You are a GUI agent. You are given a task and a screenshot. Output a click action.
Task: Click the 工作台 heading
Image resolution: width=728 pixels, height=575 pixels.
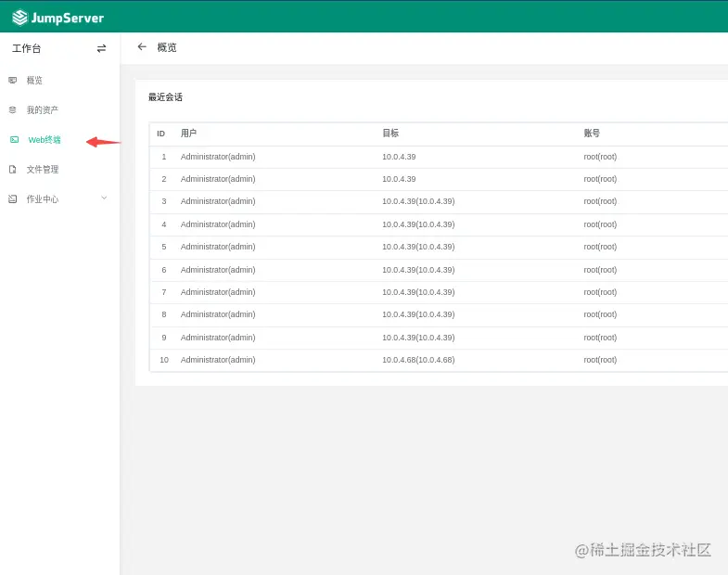[x=27, y=48]
